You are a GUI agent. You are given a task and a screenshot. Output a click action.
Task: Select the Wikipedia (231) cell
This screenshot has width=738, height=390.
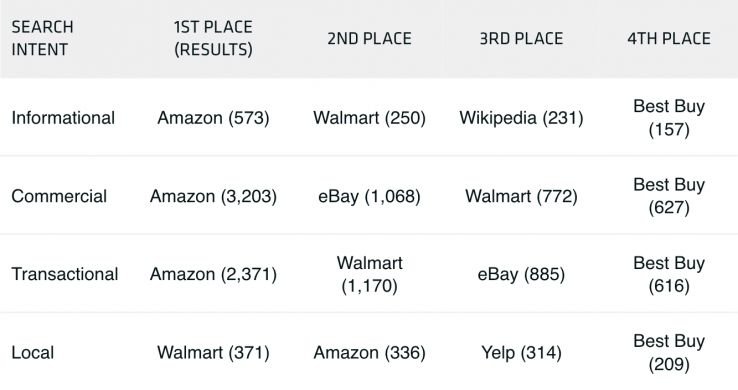click(521, 118)
